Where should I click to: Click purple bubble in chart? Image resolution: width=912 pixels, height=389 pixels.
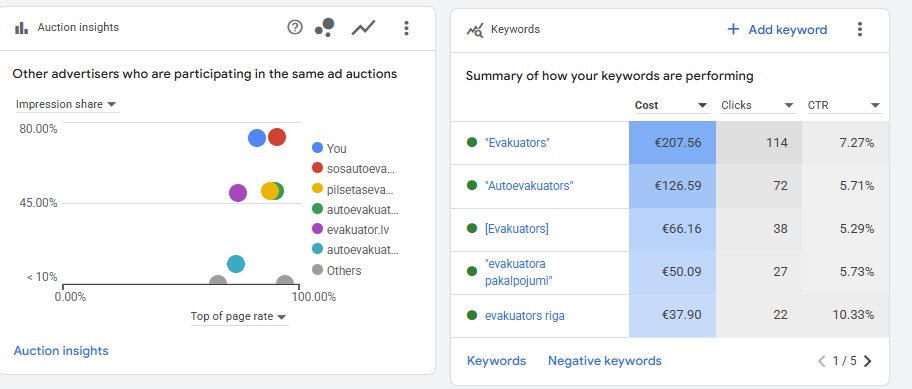(x=238, y=192)
